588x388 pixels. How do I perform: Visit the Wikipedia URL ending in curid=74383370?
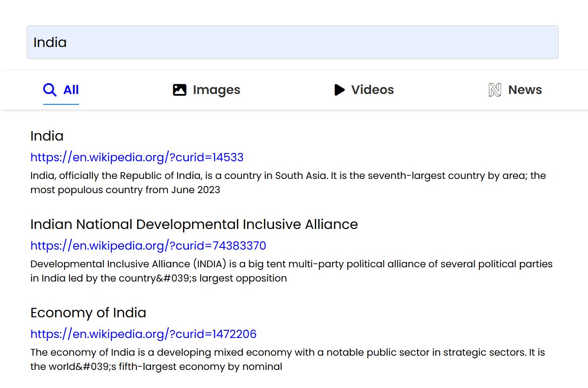tap(148, 246)
